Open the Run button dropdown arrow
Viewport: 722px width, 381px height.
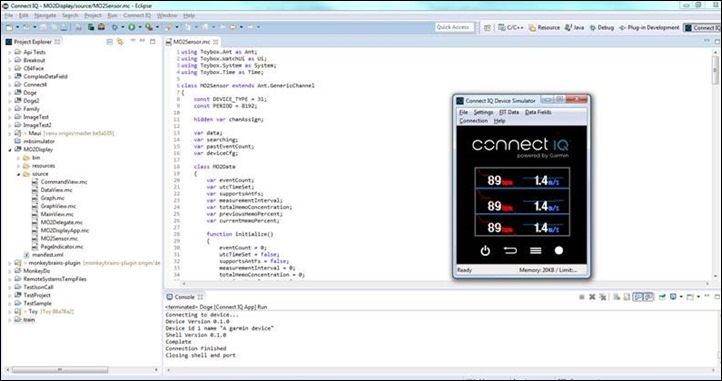[x=140, y=27]
